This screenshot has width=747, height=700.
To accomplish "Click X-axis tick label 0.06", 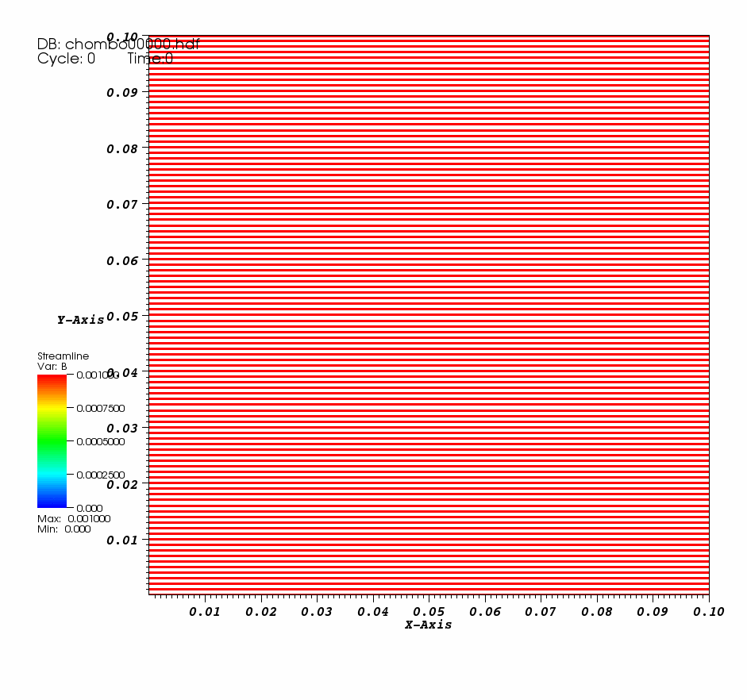I will (x=485, y=612).
